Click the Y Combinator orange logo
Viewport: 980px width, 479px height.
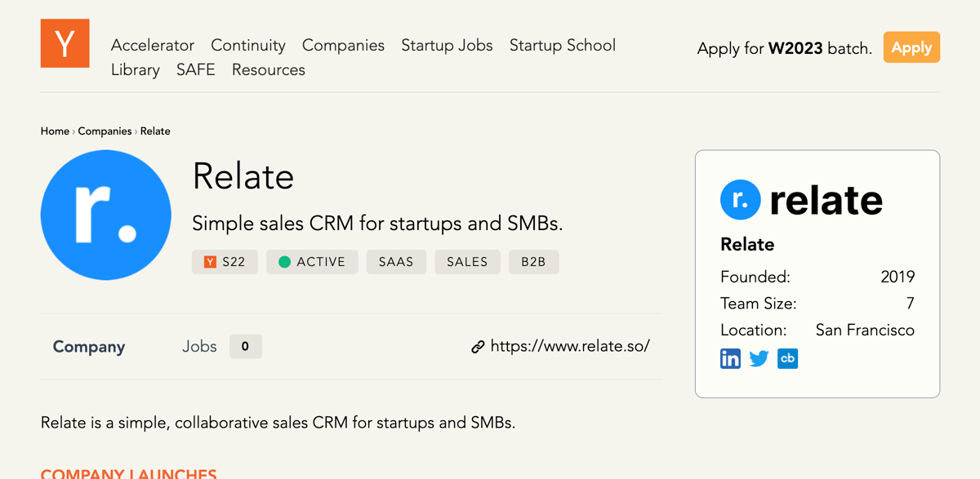pos(65,43)
